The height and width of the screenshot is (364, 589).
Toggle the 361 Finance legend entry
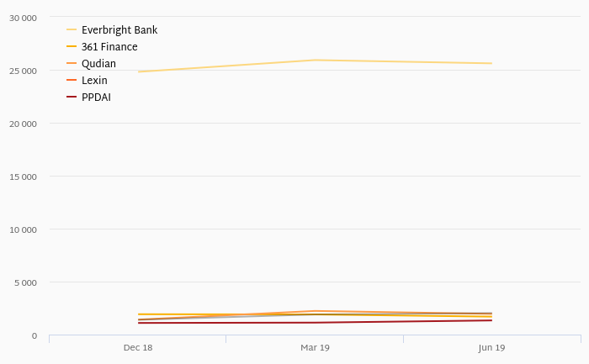tap(102, 47)
